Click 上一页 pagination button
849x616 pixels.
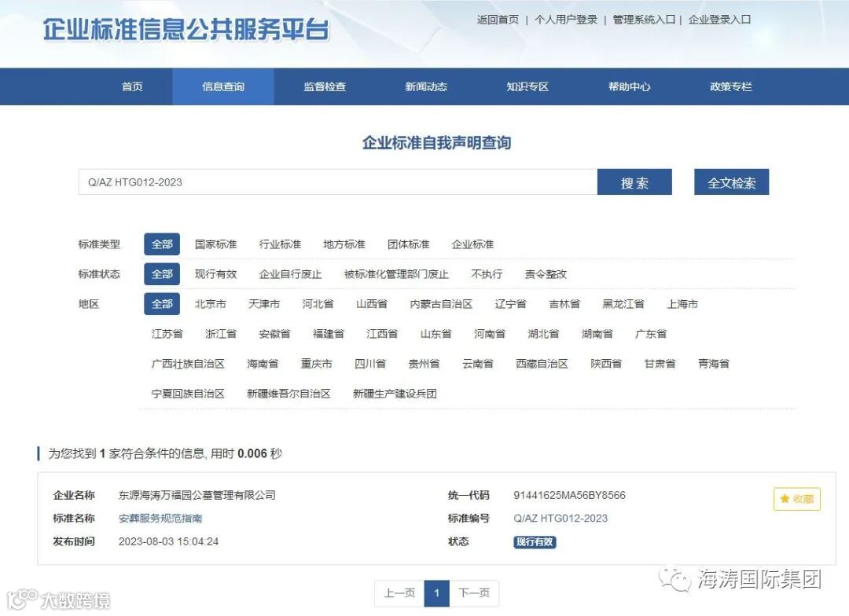tap(399, 592)
